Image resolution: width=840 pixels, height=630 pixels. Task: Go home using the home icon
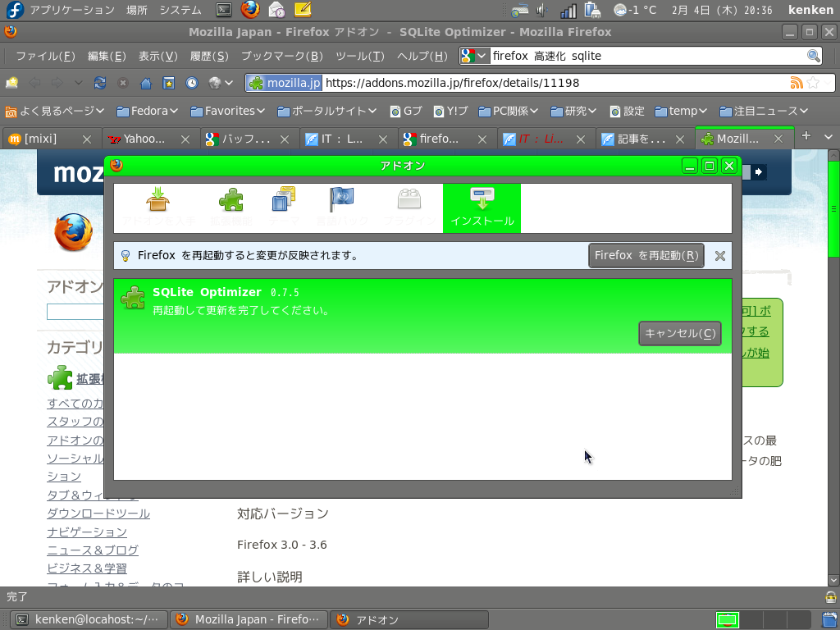click(x=145, y=82)
